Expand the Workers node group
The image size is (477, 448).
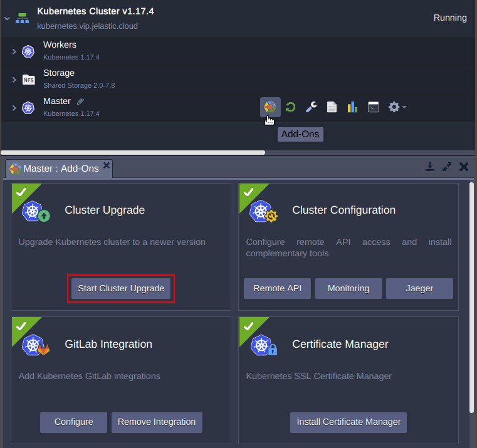(x=14, y=51)
